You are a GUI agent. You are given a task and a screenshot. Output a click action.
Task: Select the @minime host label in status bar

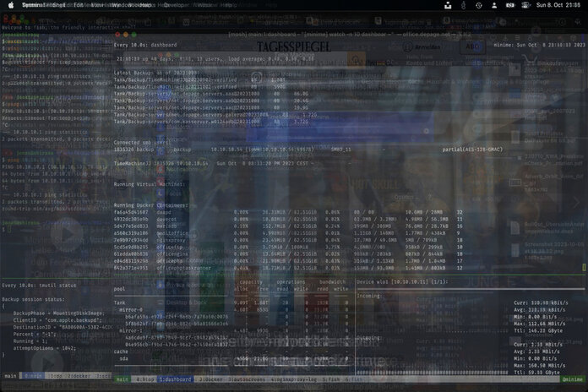(573, 379)
